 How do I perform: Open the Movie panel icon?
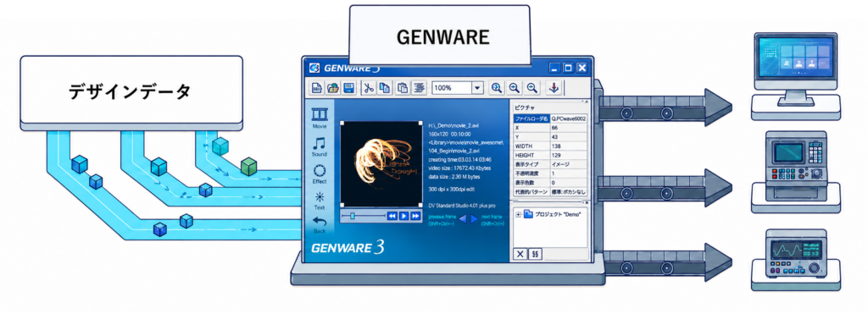pyautogui.click(x=320, y=114)
